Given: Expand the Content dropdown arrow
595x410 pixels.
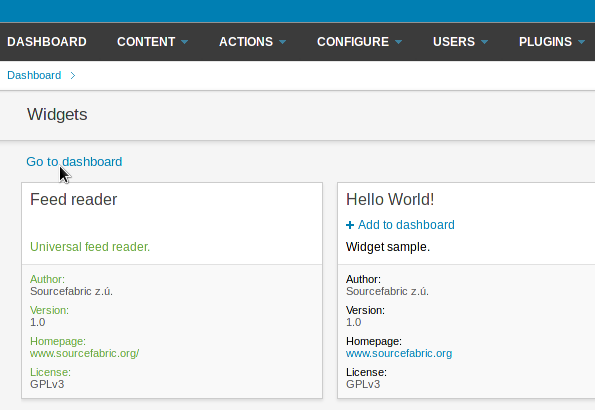Looking at the screenshot, I should click(x=184, y=42).
